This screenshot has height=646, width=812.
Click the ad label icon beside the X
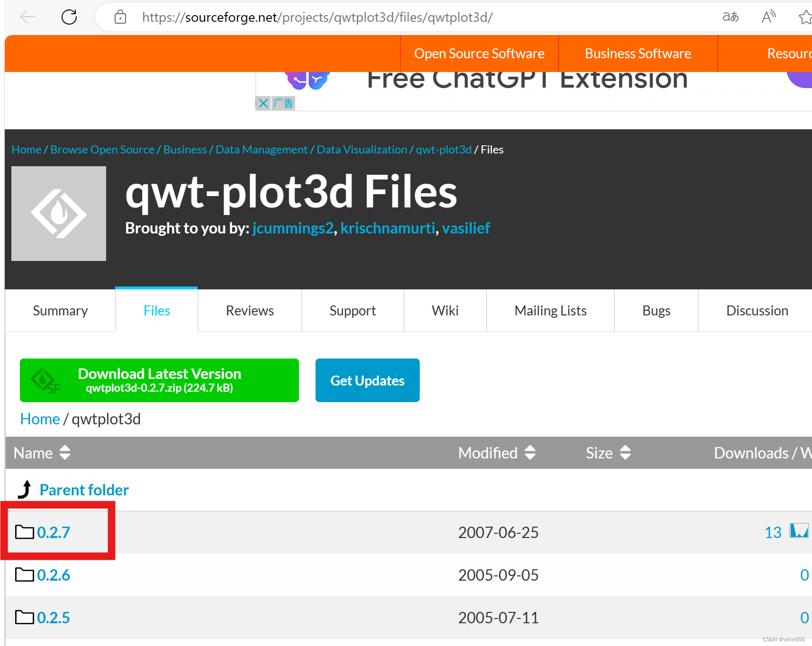(x=283, y=103)
